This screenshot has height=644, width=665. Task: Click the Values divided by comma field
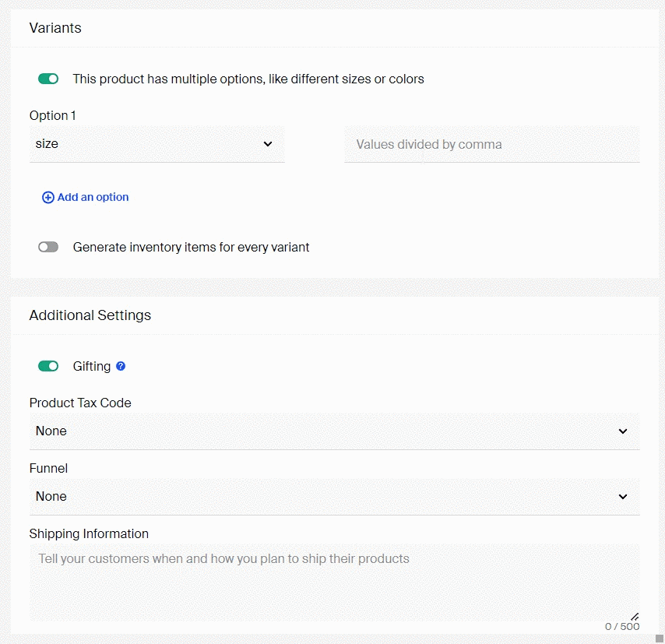492,144
